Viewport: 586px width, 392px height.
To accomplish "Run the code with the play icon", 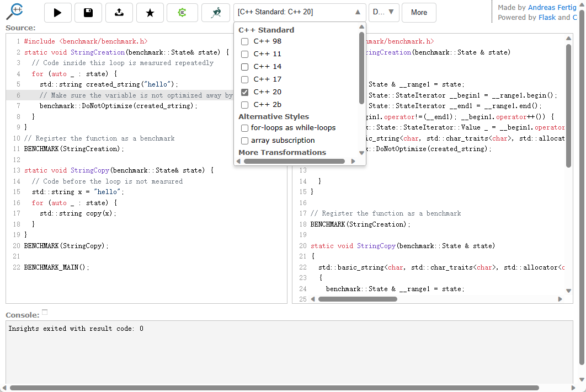I will click(x=57, y=13).
